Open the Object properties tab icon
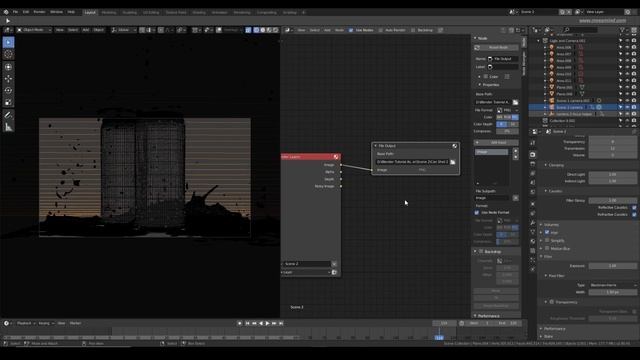This screenshot has width=640, height=360. [x=533, y=204]
